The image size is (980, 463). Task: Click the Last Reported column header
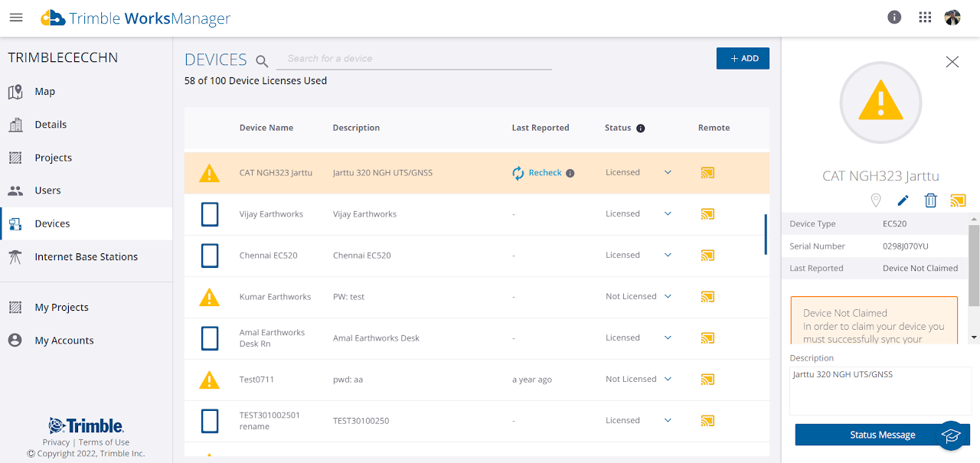(x=541, y=129)
